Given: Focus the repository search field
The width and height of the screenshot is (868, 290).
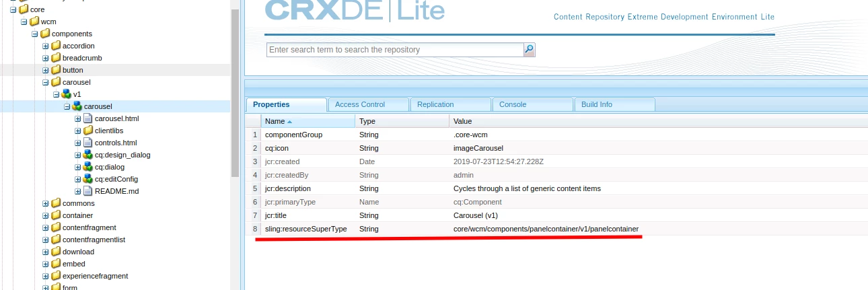Looking at the screenshot, I should click(x=395, y=50).
